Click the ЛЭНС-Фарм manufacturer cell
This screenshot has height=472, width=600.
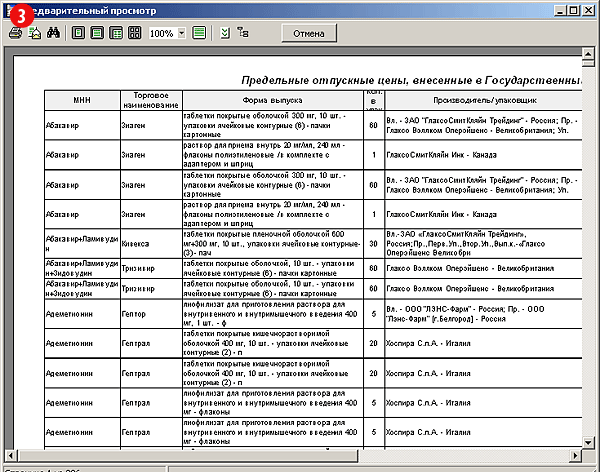(x=484, y=314)
